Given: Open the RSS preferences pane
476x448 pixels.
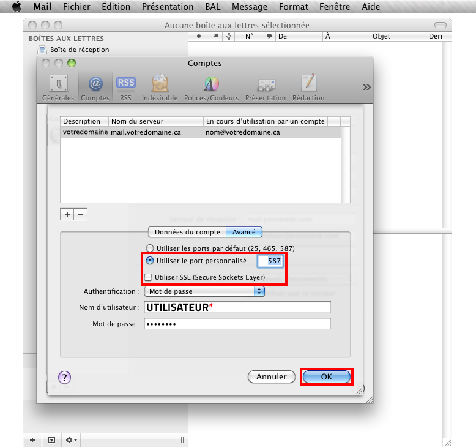Looking at the screenshot, I should click(x=125, y=88).
